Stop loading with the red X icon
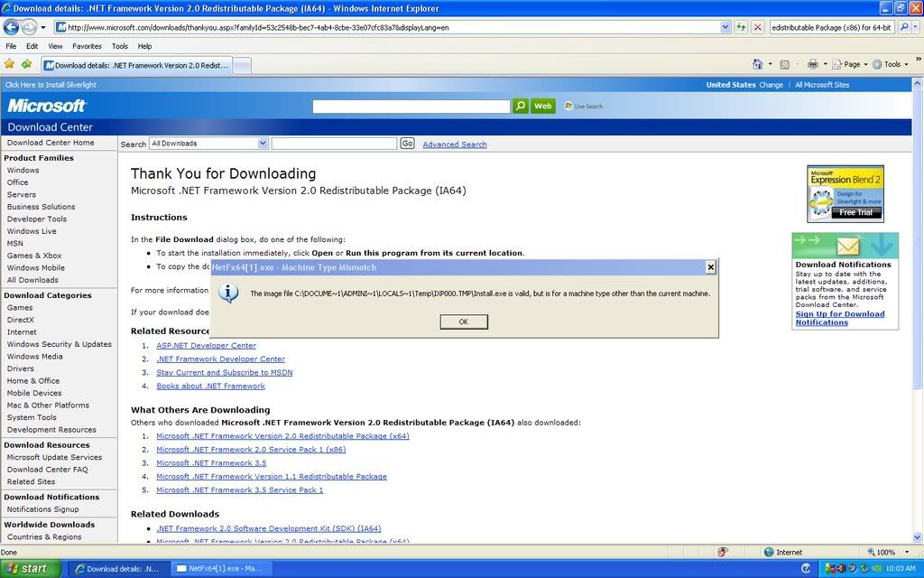Viewport: 924px width, 578px height. click(x=758, y=27)
